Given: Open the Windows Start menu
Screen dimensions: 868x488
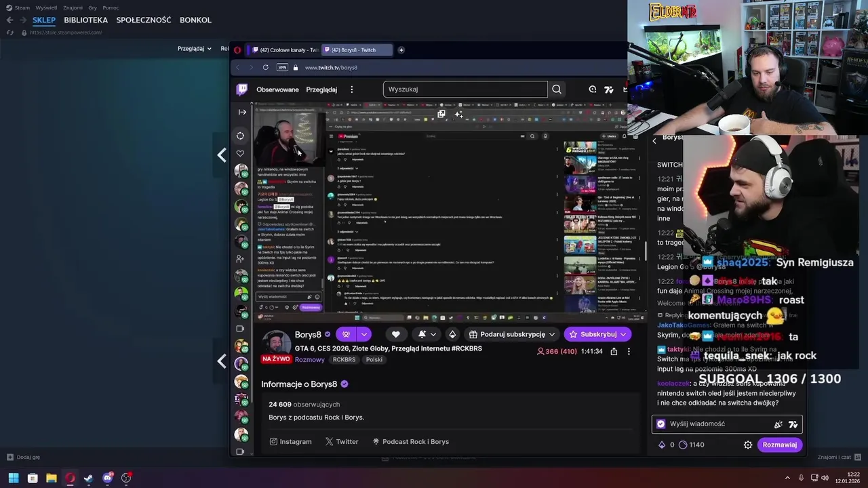Looking at the screenshot, I should click(x=13, y=478).
